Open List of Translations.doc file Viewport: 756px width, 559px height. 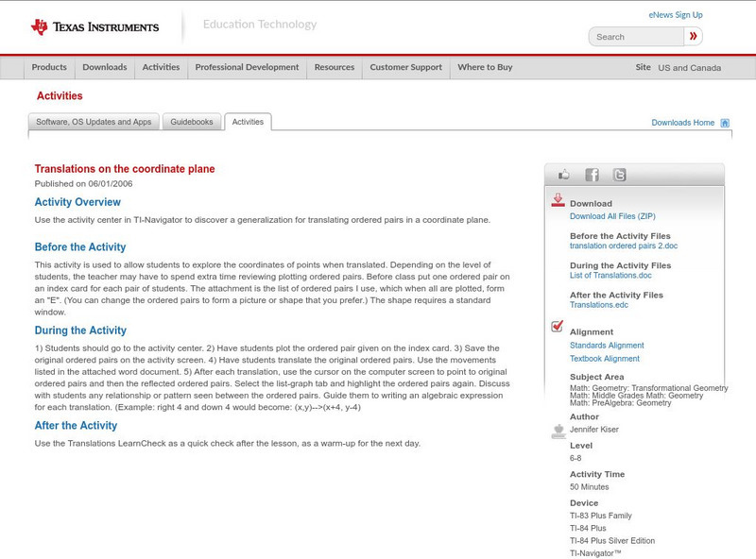click(610, 275)
